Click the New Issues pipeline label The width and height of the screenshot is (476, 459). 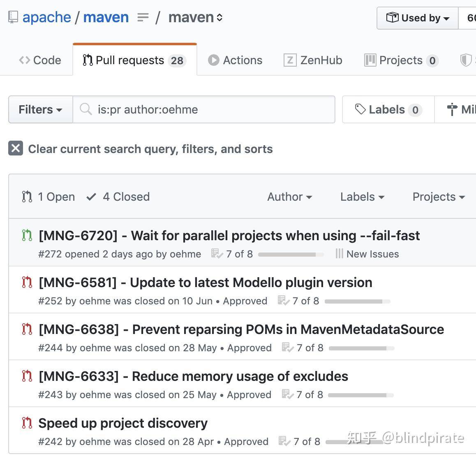[x=373, y=254]
